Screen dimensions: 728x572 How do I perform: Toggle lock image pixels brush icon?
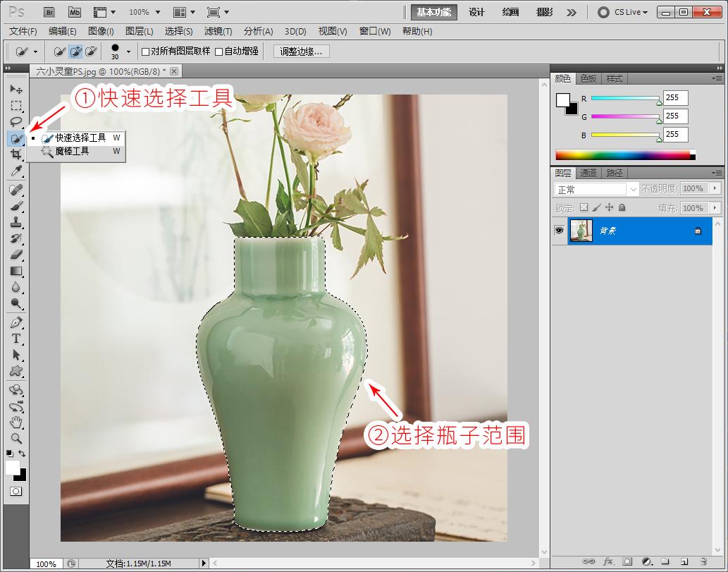coord(597,207)
